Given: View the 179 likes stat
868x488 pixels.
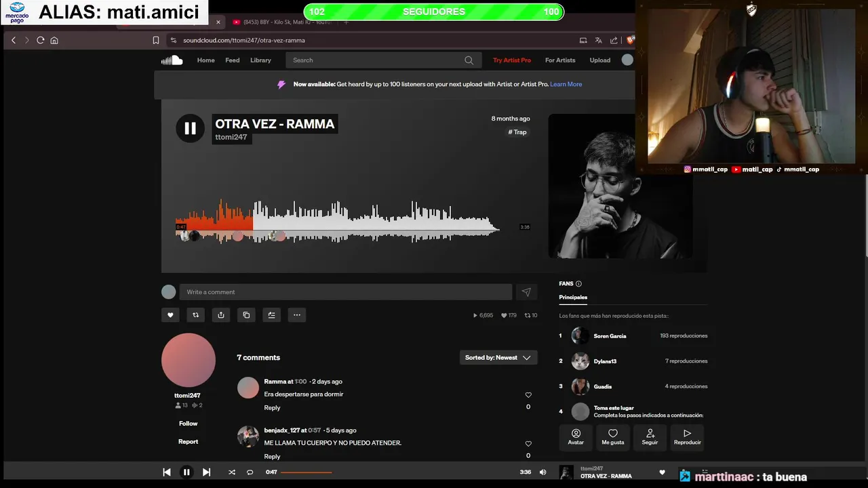Looking at the screenshot, I should coord(509,315).
